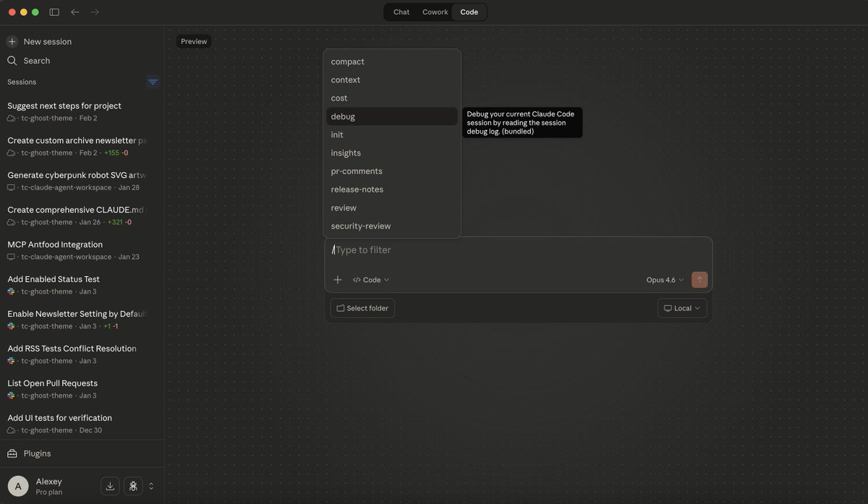Open the Opus 4.6 model dropdown

click(x=663, y=279)
